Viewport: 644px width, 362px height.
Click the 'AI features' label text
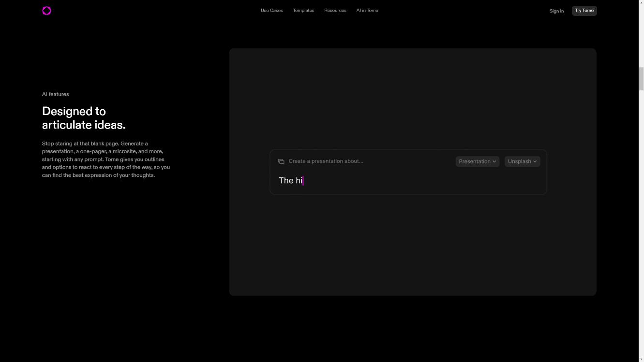click(x=56, y=94)
